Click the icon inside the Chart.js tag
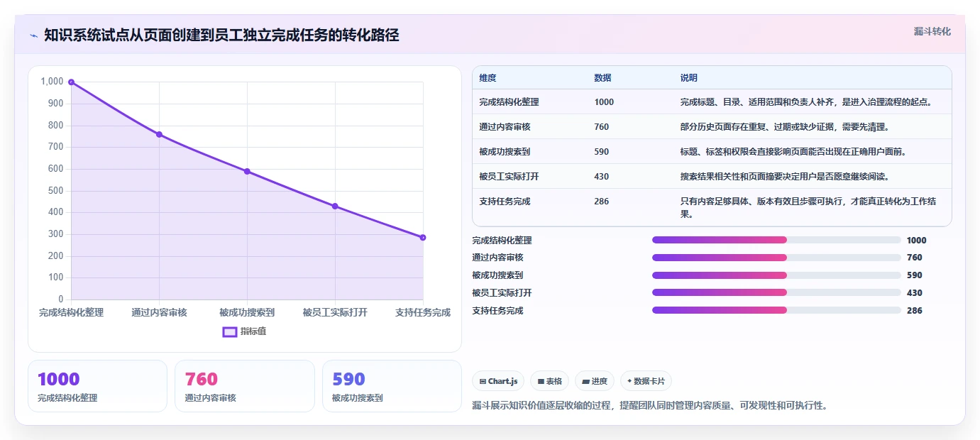 (x=483, y=381)
